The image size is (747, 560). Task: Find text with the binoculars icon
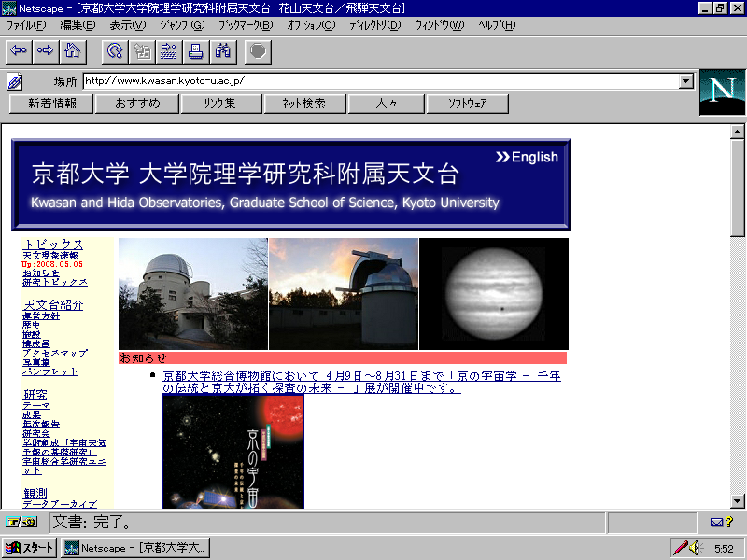point(223,51)
